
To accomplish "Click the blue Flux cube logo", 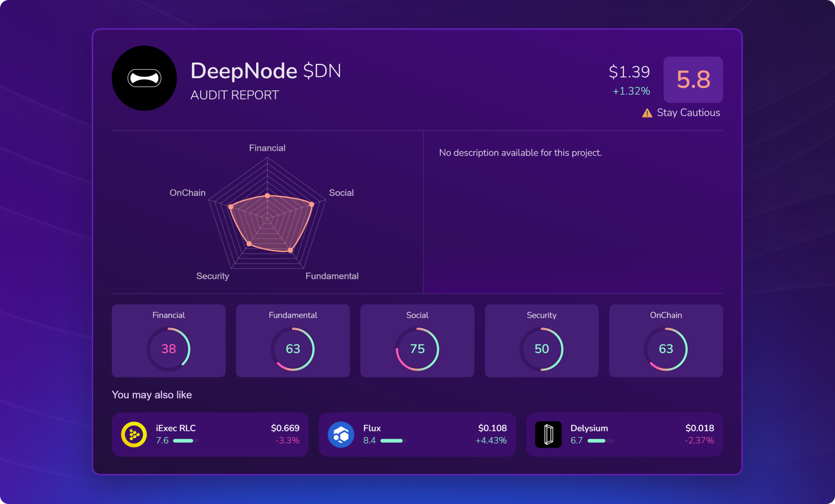I will [x=341, y=434].
